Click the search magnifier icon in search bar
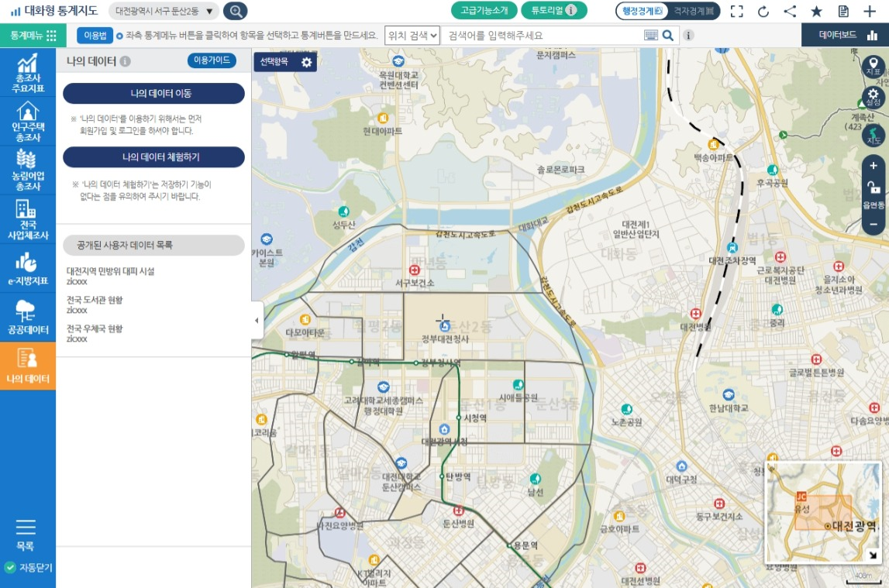The height and width of the screenshot is (588, 889). [668, 35]
